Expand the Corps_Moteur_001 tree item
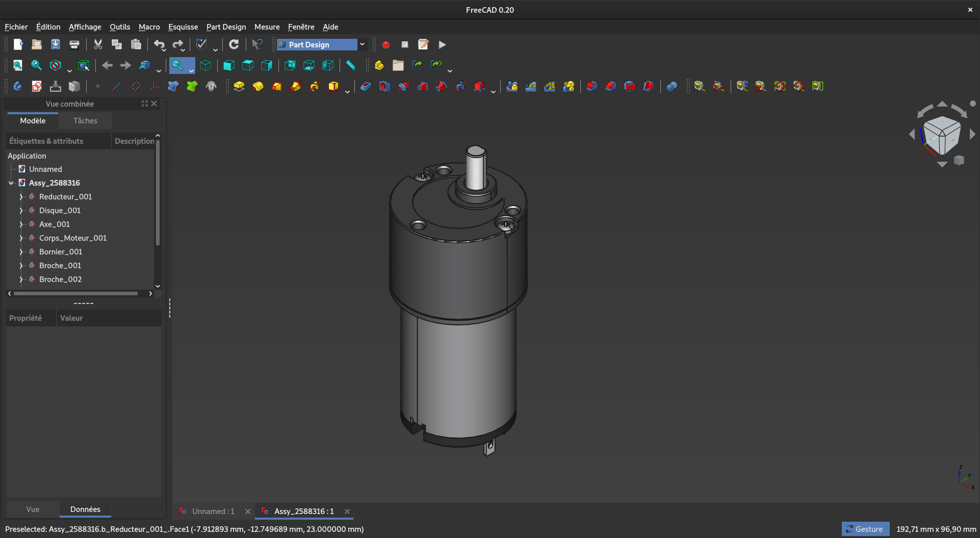 21,238
